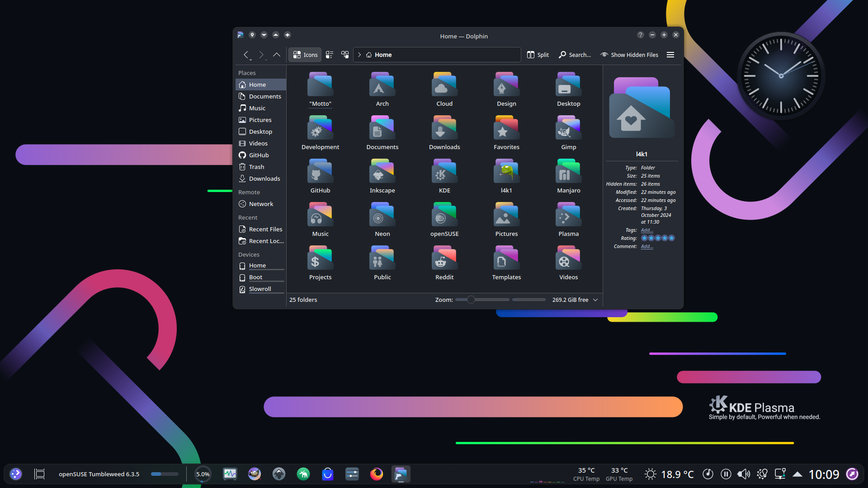
Task: Open the Gimp folder
Action: coord(568,133)
